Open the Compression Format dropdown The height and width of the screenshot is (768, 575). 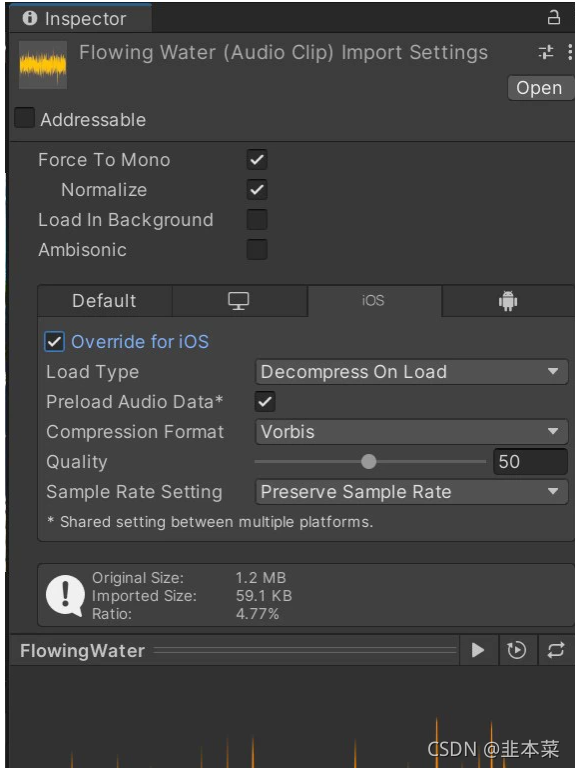click(x=411, y=432)
